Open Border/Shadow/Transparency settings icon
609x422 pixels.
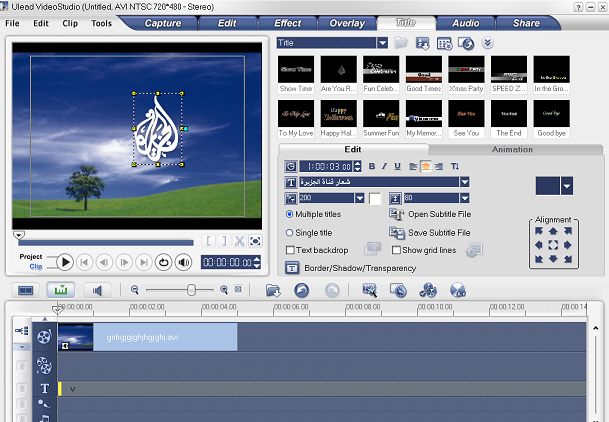click(x=292, y=268)
